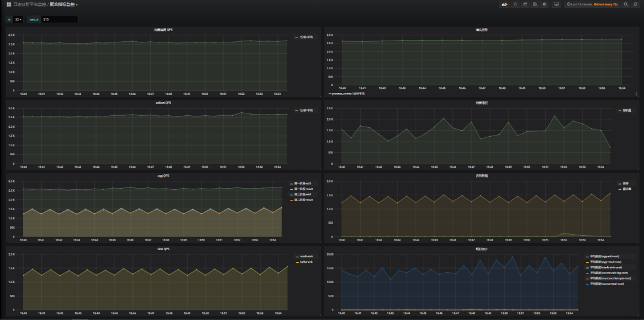
Task: Open the Last 15 minutes time picker
Action: point(579,4)
